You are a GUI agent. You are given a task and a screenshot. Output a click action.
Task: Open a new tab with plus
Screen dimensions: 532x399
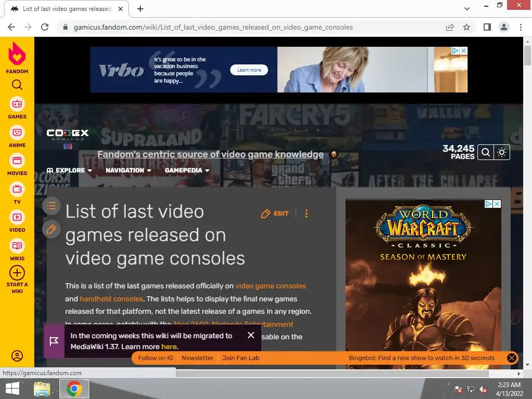pyautogui.click(x=140, y=9)
